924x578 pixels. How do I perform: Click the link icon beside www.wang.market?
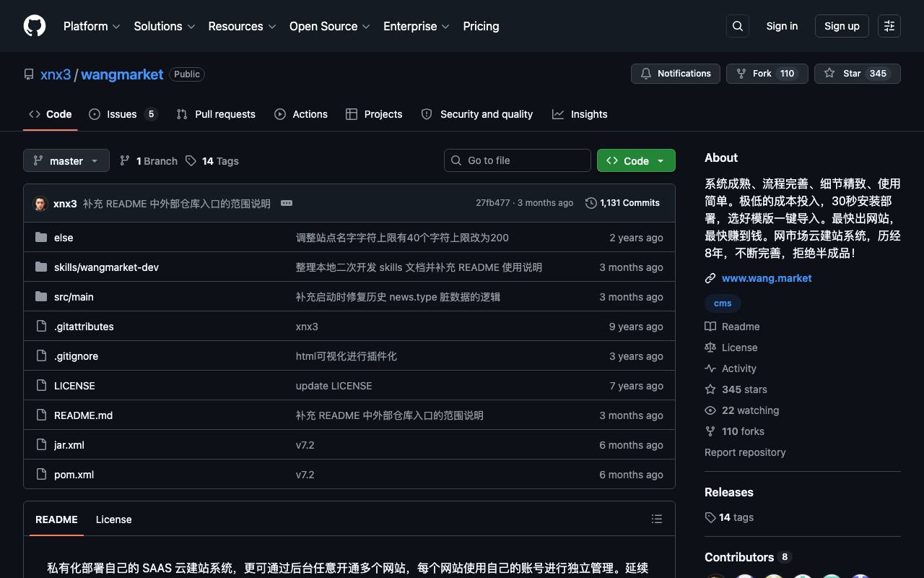[710, 278]
